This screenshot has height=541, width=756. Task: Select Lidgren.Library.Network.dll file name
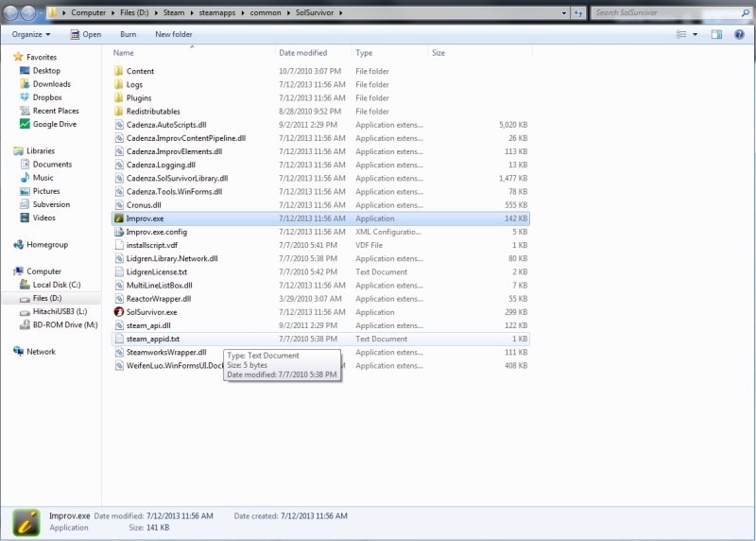[x=172, y=258]
